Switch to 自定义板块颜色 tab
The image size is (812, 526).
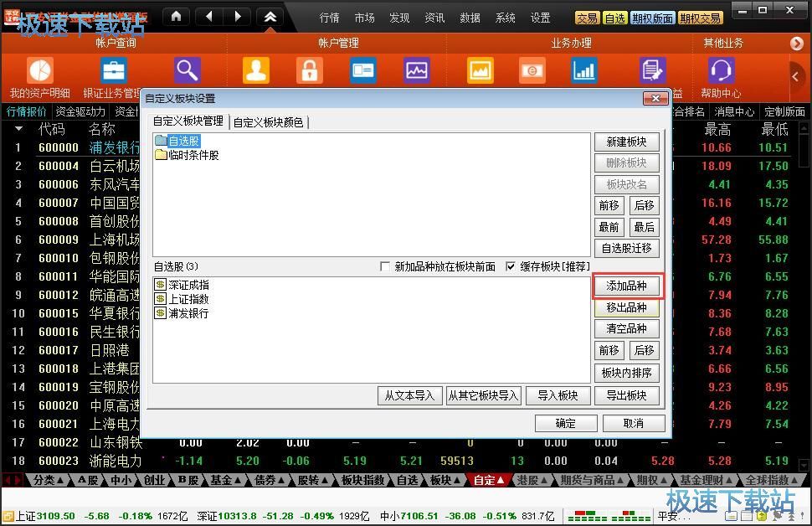(268, 122)
